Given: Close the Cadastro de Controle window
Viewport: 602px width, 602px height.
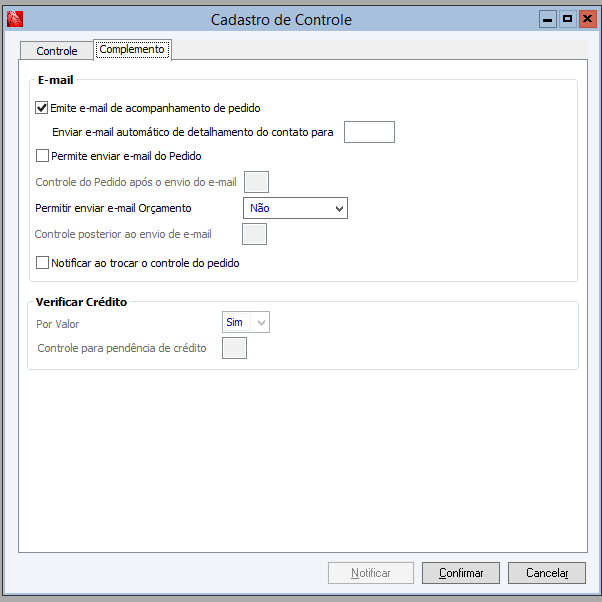Looking at the screenshot, I should pos(586,19).
